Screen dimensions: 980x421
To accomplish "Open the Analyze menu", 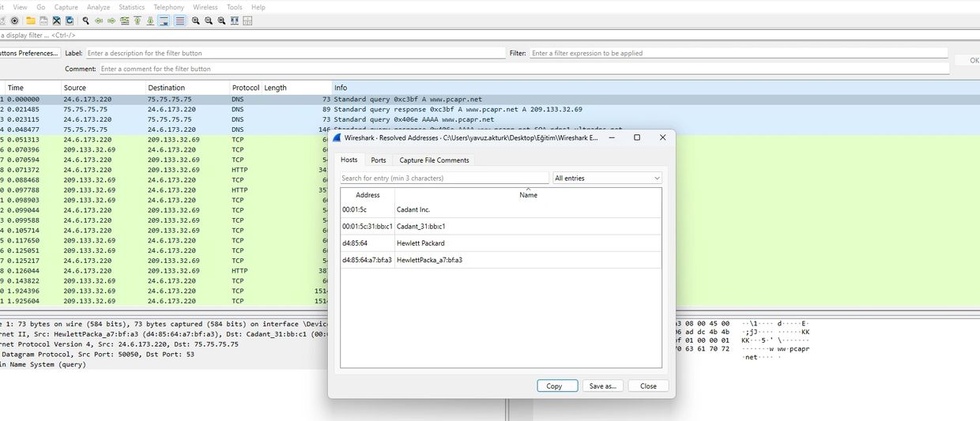I will [99, 7].
